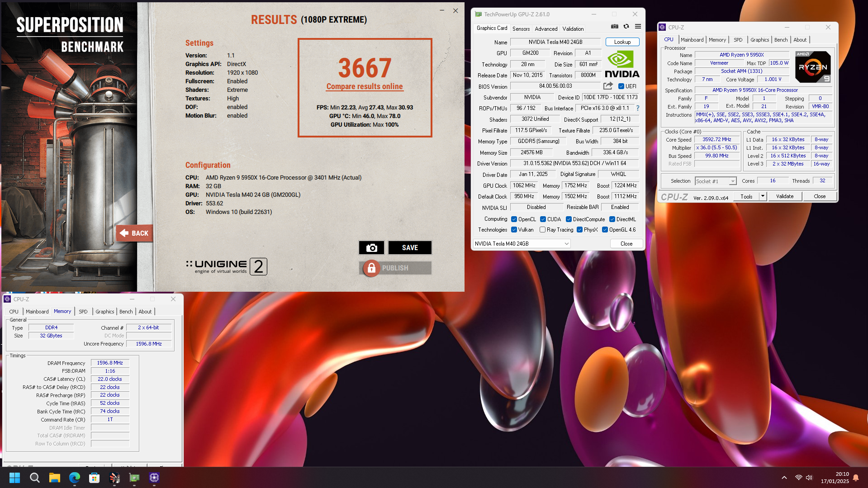Click the GPU-Z screenshot camera icon
Screen dimensions: 868x488
[614, 27]
